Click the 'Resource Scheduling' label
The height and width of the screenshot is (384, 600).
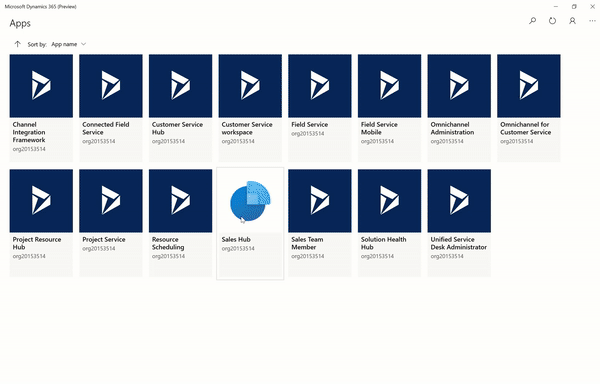pyautogui.click(x=168, y=243)
